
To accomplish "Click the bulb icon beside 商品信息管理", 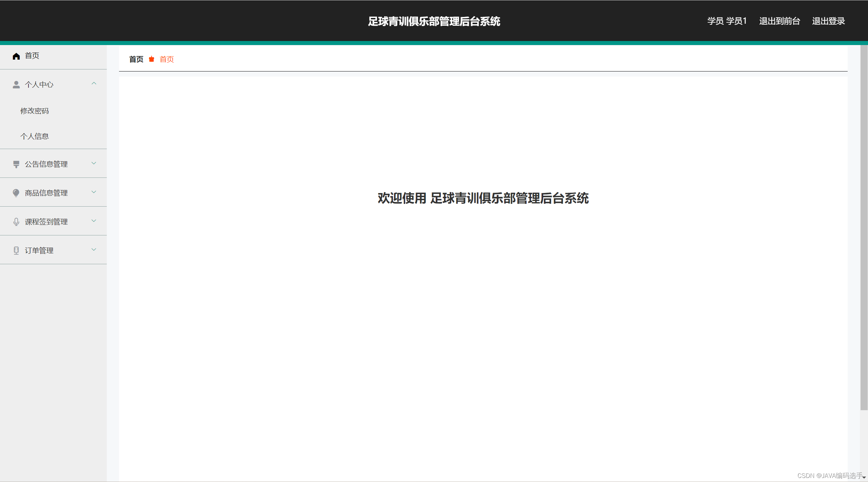I will tap(16, 193).
